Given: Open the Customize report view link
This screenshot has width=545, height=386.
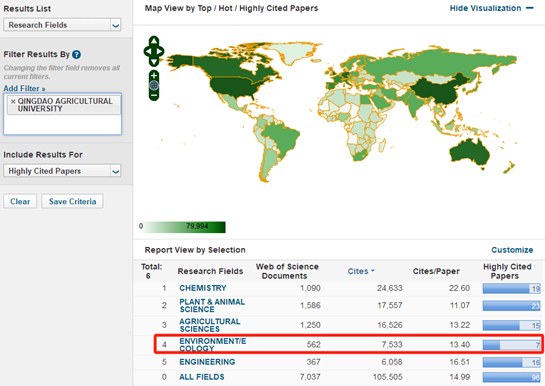Looking at the screenshot, I should tap(512, 250).
